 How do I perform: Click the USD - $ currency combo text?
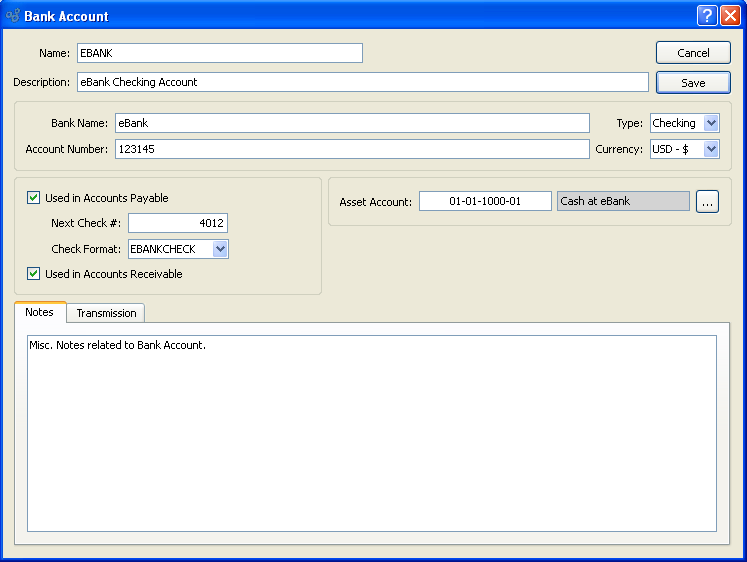(x=670, y=149)
